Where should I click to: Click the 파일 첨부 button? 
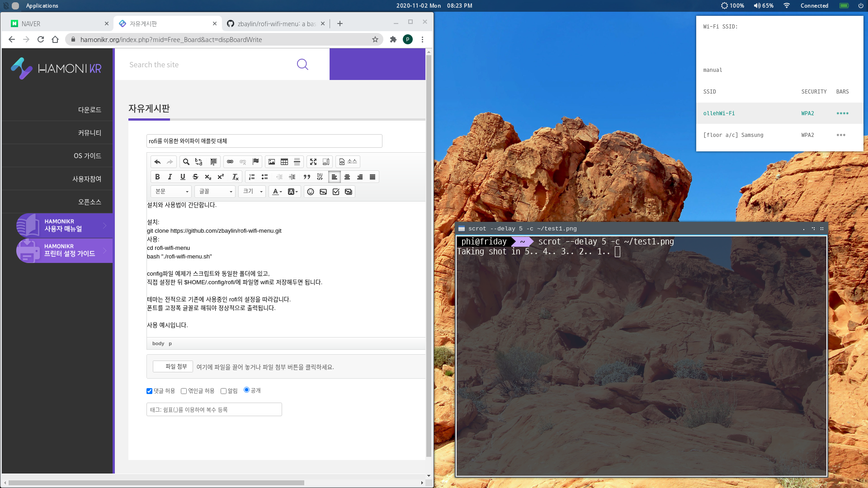173,366
